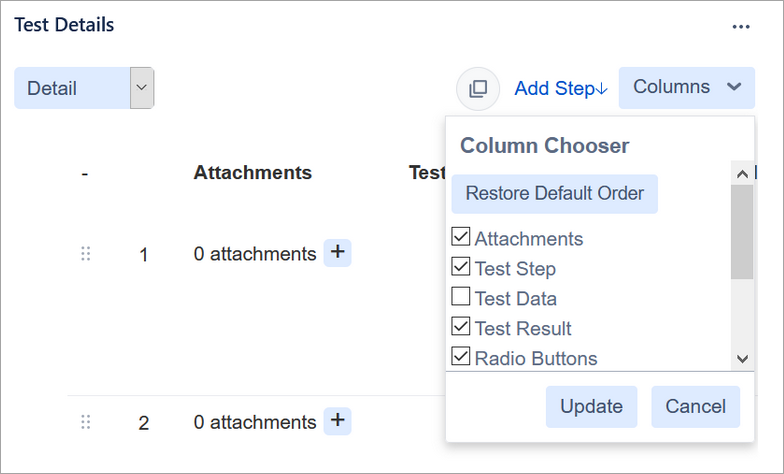The width and height of the screenshot is (784, 474).
Task: Click drag handle icon for step 2
Action: click(x=85, y=423)
